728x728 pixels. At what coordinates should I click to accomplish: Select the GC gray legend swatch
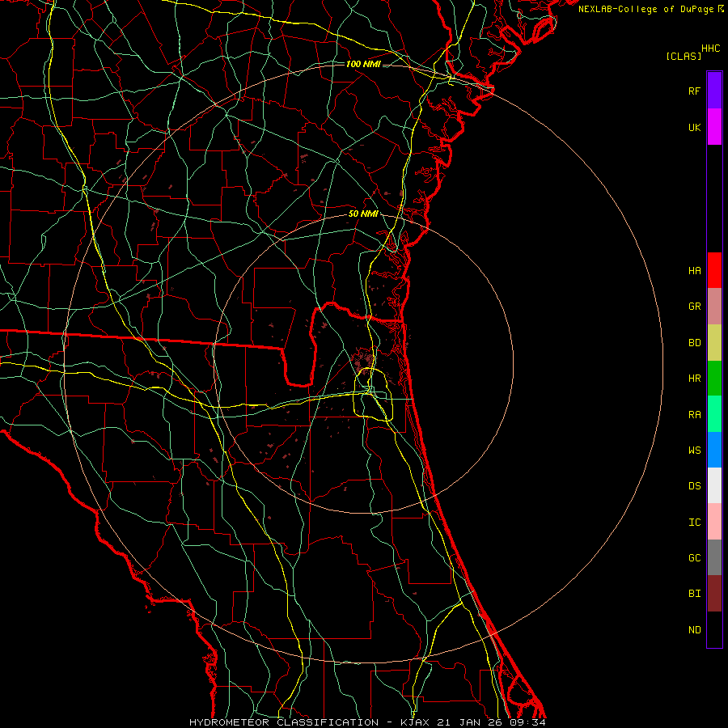pyautogui.click(x=714, y=557)
